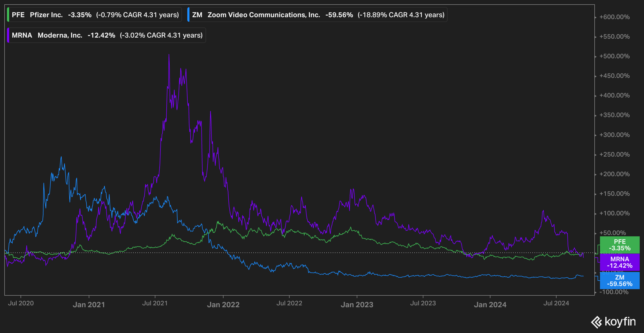Click the +500.00% y-axis label
Screen dimensions: 644x333
614,56
